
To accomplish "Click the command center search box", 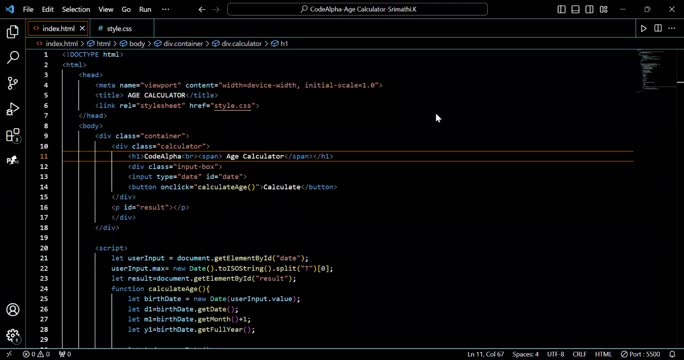I will point(357,9).
